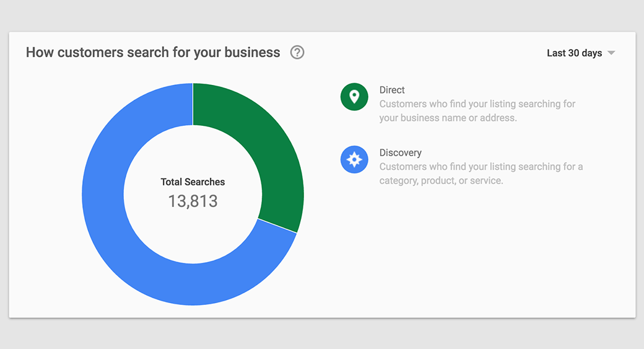Screen dimensions: 644x349
Task: Click the blue Discovery compass icon
Action: pyautogui.click(x=354, y=159)
